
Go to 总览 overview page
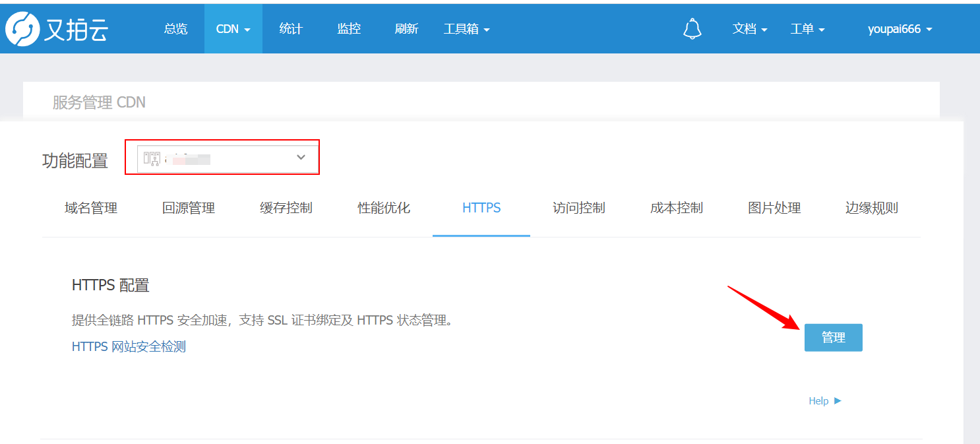click(x=175, y=29)
